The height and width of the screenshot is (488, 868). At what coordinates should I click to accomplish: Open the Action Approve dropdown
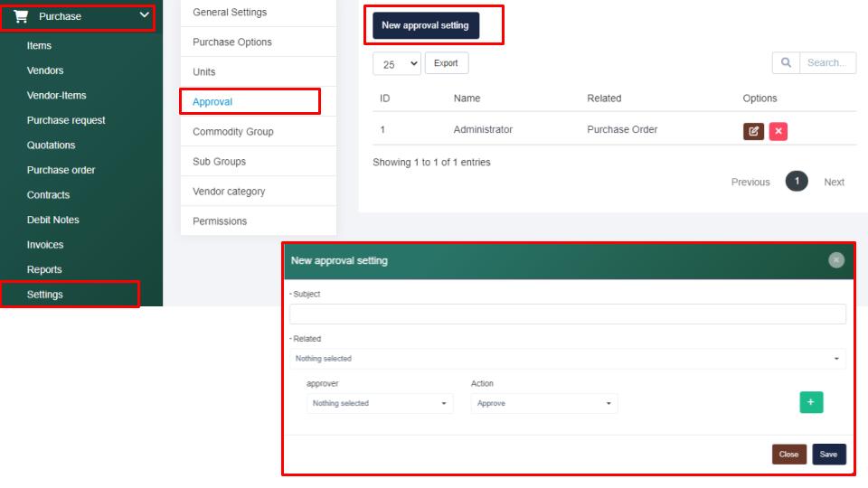click(x=543, y=403)
